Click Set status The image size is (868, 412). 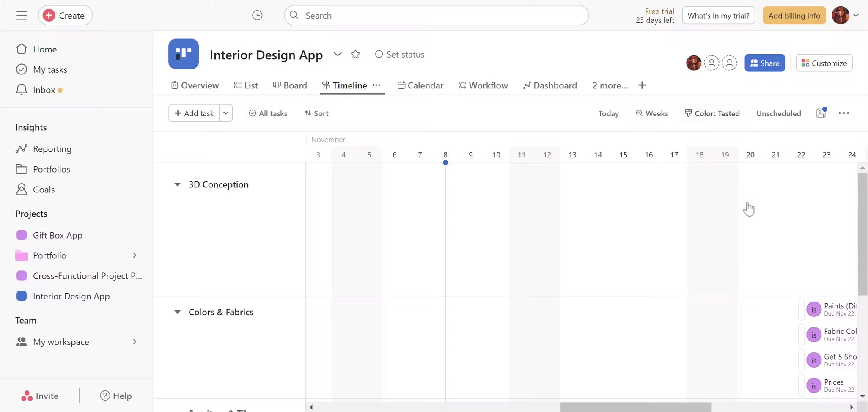[x=400, y=55]
